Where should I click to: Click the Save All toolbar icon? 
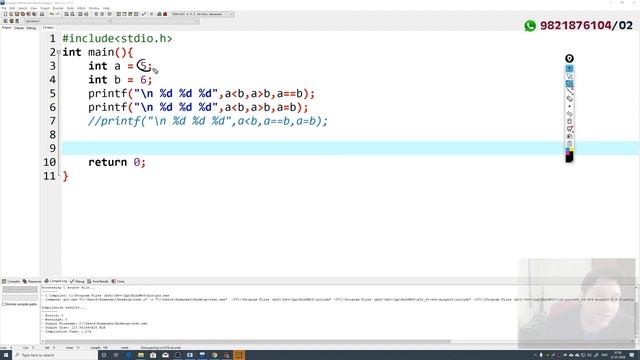click(x=22, y=14)
